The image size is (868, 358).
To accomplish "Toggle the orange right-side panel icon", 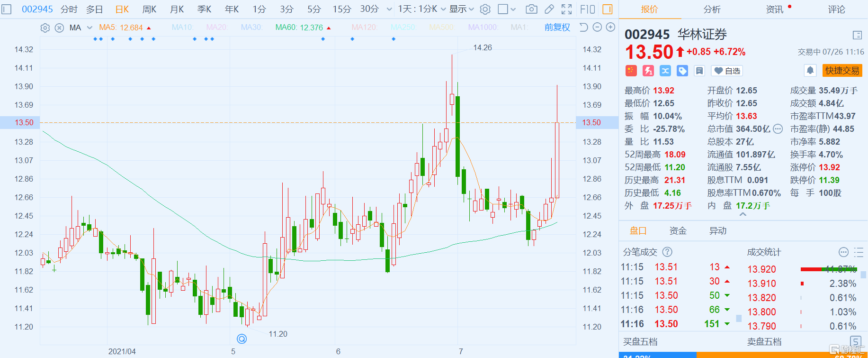I will [x=608, y=9].
